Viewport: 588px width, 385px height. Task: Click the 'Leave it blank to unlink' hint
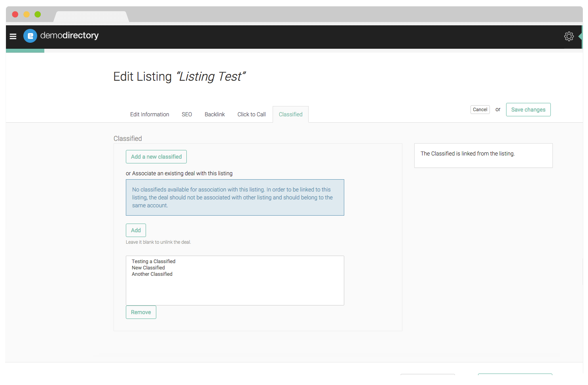click(x=158, y=242)
